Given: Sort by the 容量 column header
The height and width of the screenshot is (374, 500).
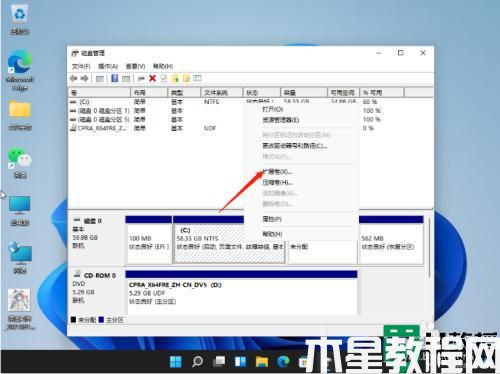Looking at the screenshot, I should 304,92.
